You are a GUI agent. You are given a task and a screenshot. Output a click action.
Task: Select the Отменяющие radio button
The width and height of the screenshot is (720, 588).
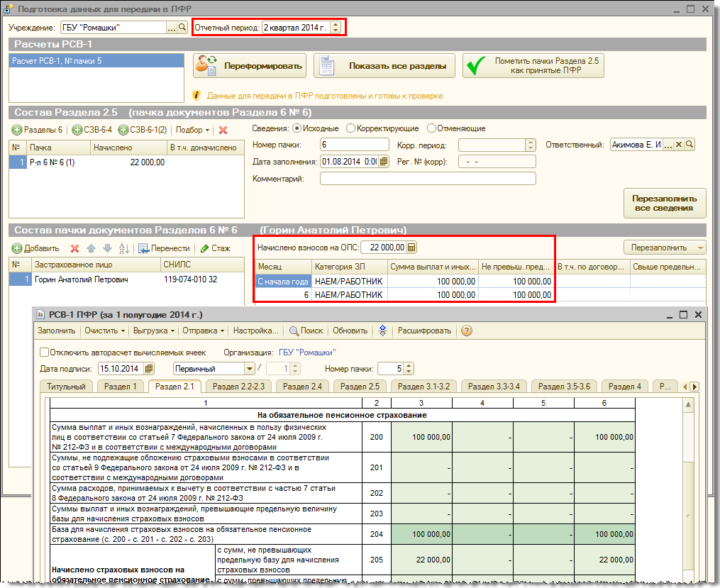[x=431, y=128]
